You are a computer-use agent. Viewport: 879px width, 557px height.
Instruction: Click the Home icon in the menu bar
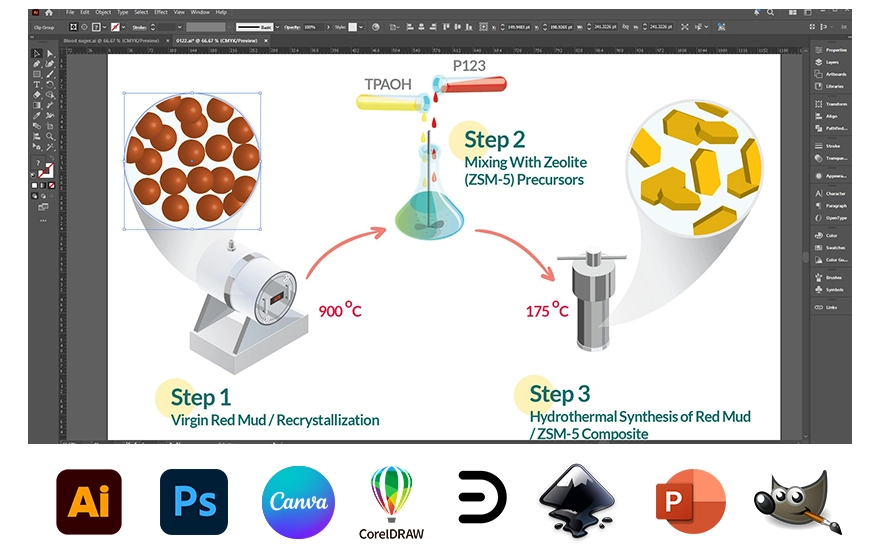[49, 12]
